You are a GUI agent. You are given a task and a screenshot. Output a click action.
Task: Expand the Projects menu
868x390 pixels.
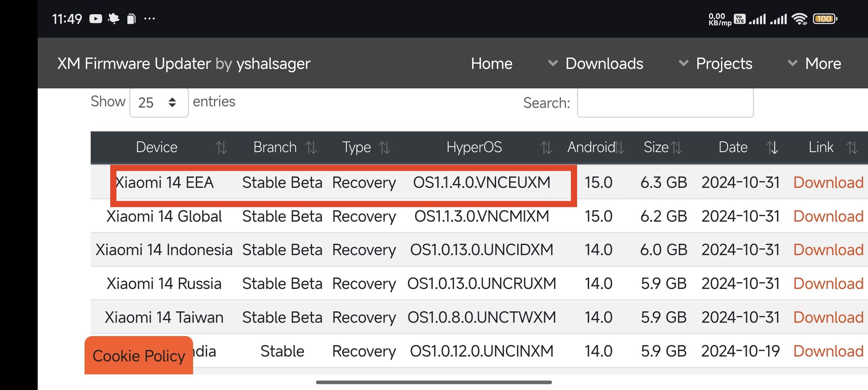(716, 64)
